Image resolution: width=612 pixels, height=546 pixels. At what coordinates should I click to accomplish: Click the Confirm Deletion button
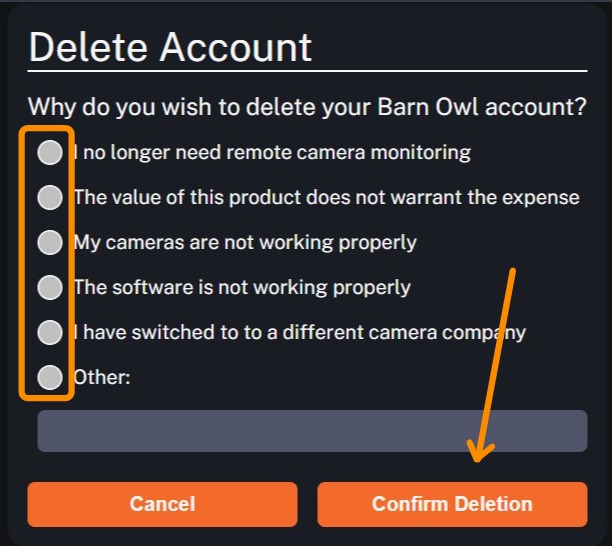pyautogui.click(x=452, y=504)
